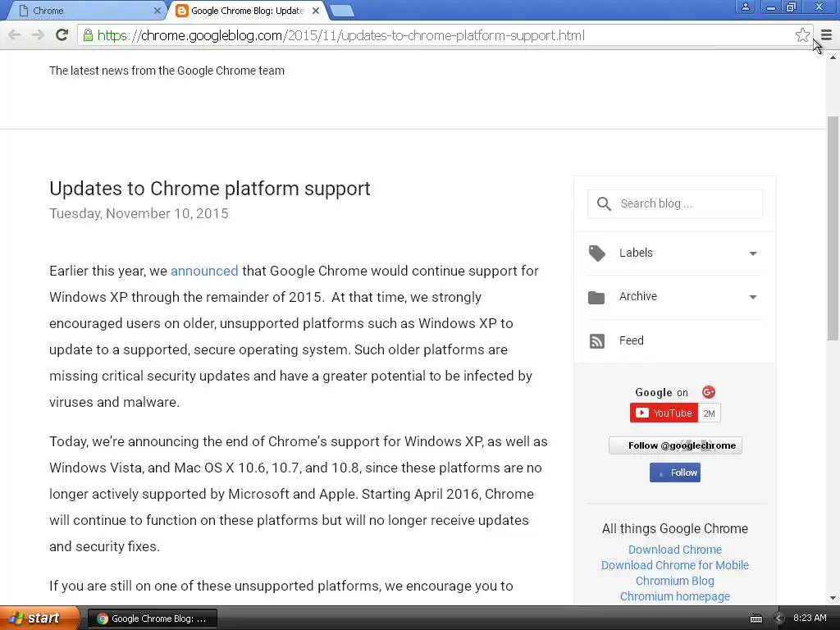Click the green HTTPS padlock icon
The width and height of the screenshot is (840, 630).
pyautogui.click(x=88, y=35)
